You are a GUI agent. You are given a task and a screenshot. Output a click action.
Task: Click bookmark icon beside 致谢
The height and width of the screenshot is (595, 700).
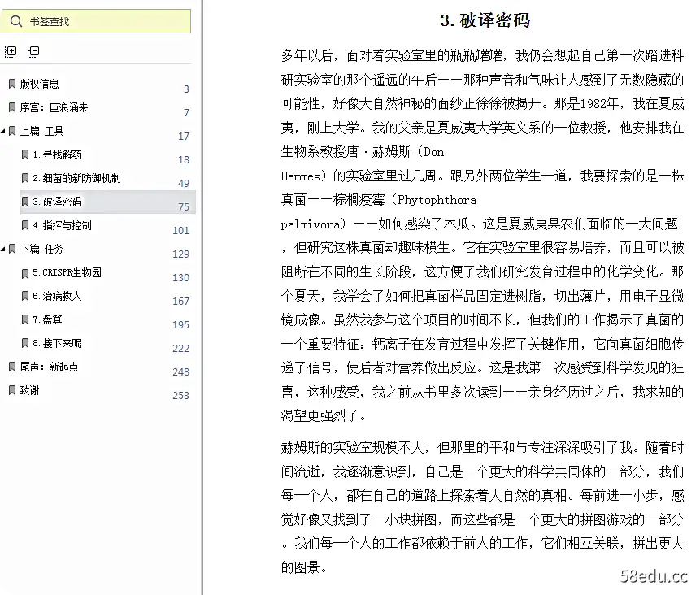point(12,390)
